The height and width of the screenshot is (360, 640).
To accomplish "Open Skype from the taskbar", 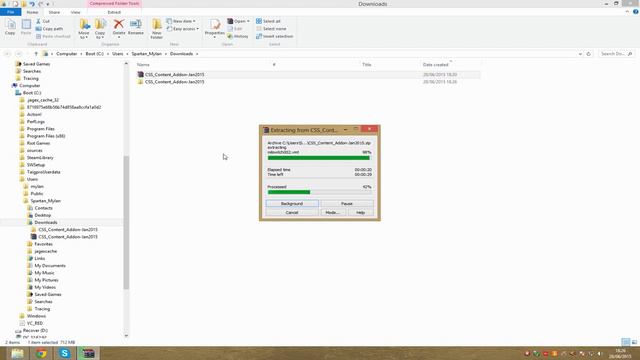I will coord(64,353).
